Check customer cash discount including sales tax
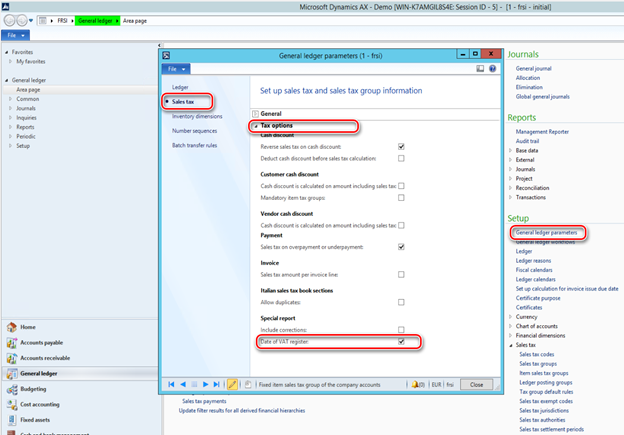Screen dimensions: 624x435 [x=401, y=186]
